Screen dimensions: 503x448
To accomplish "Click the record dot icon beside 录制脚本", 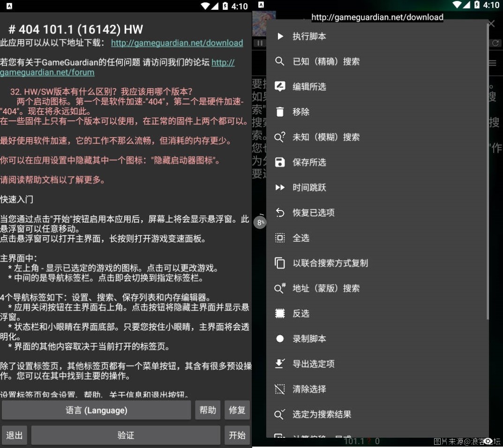I will pos(280,339).
